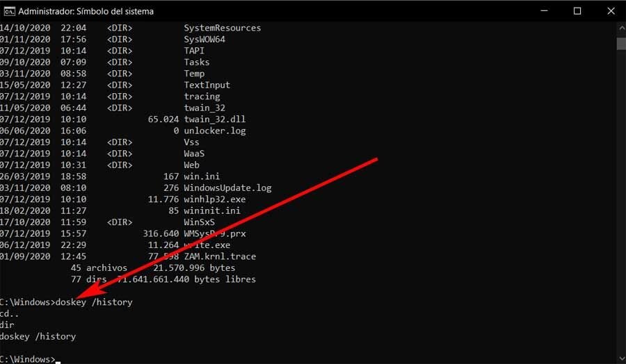
Task: Click the ZAM.krnl.trace file name
Action: click(x=220, y=256)
